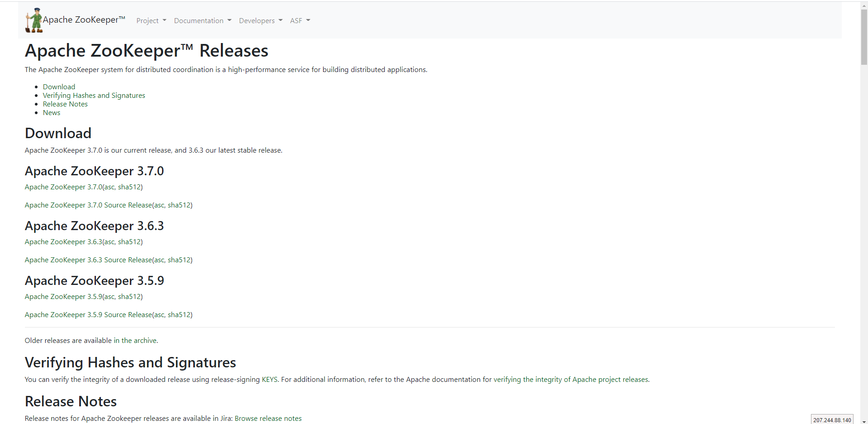Download Apache ZooKeeper 3.7.0 Source Release

(x=88, y=205)
